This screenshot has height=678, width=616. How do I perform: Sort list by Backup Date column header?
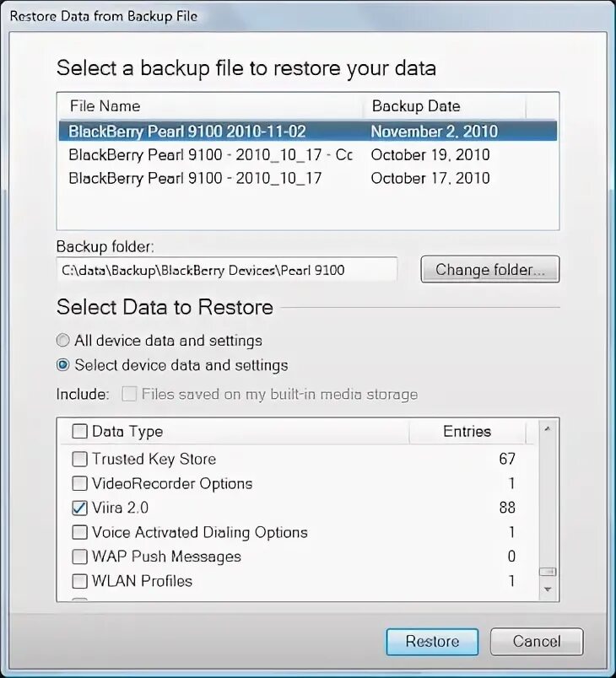pos(444,106)
